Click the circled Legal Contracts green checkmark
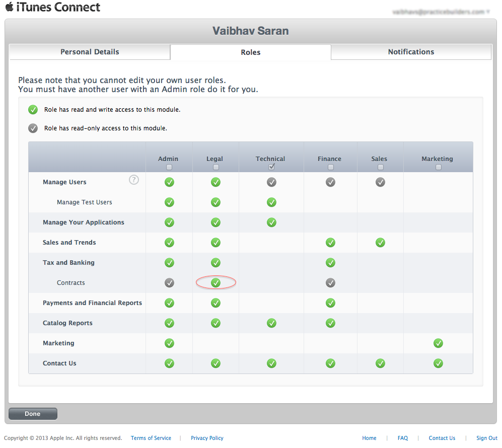Screen dimensions: 502x448 (x=216, y=283)
